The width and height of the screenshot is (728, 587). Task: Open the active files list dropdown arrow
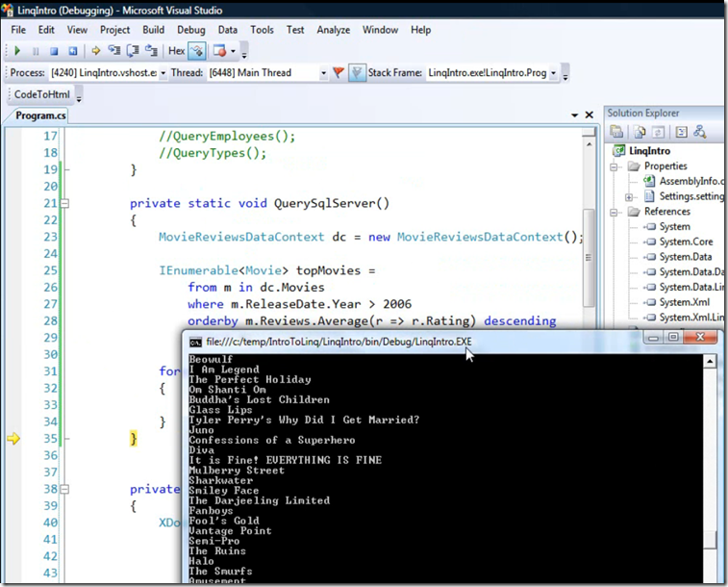click(574, 115)
